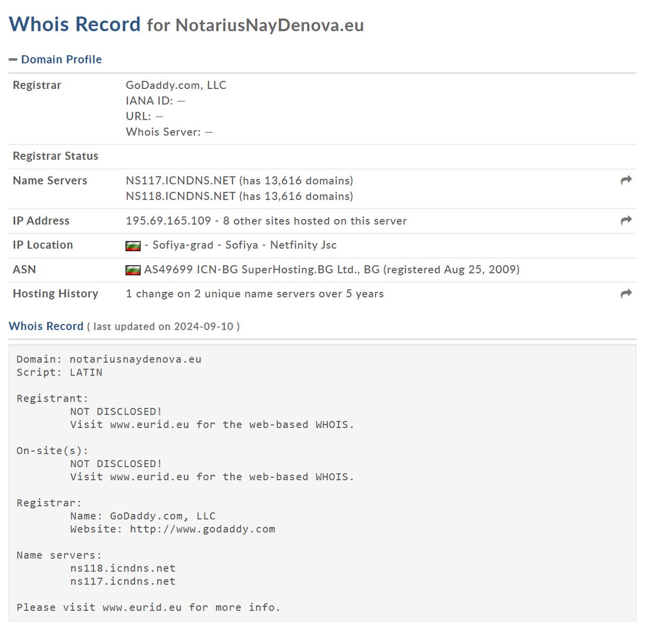
Task: Select the Whois Server line
Action: tap(169, 132)
